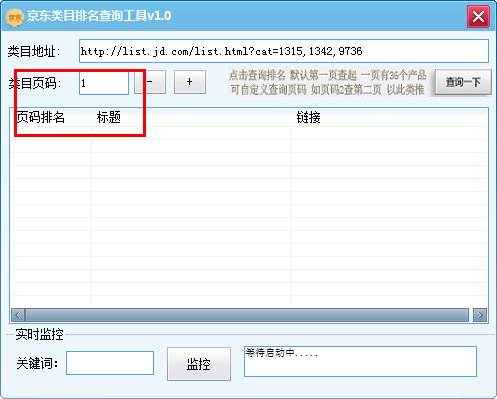Click the 点击查询排名 hint text

click(x=328, y=82)
